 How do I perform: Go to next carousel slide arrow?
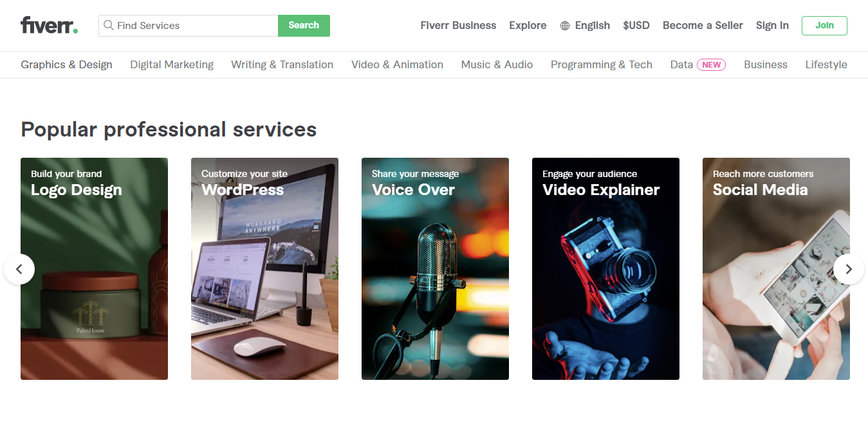(x=848, y=269)
